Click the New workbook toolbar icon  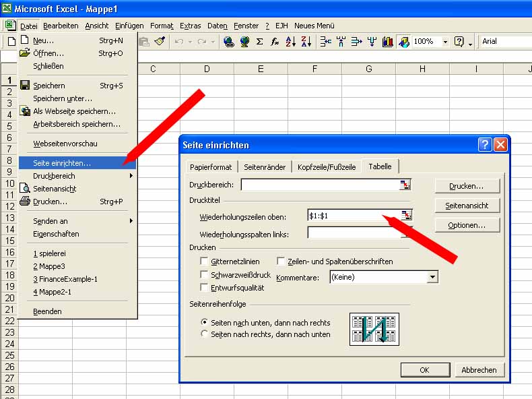point(11,41)
